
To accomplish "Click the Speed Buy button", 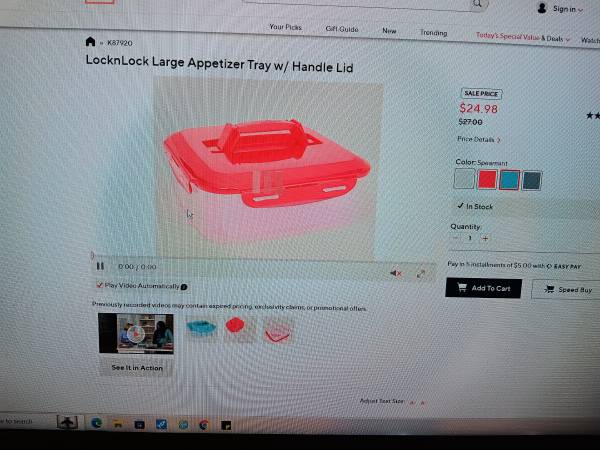I will (x=568, y=290).
